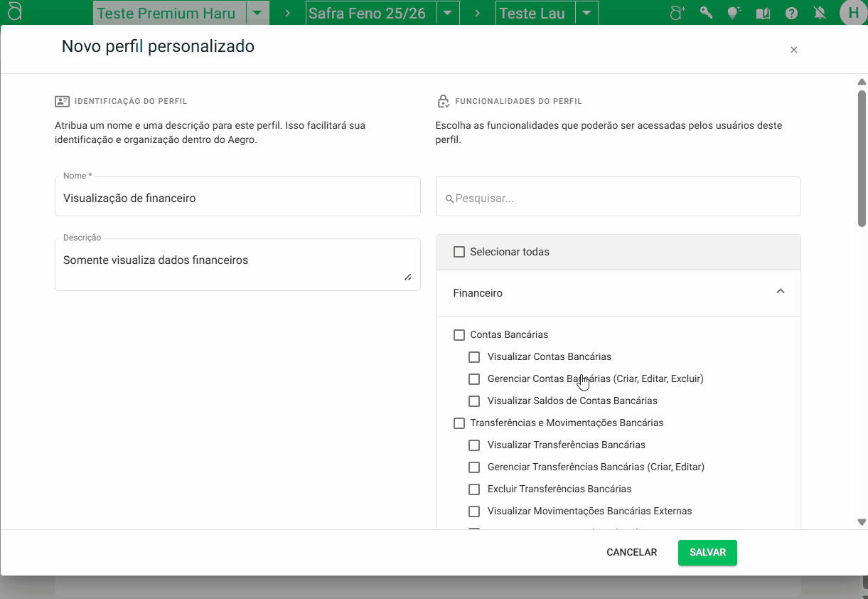This screenshot has height=599, width=868.
Task: Open the lightbulb suggestions icon
Action: 734,13
